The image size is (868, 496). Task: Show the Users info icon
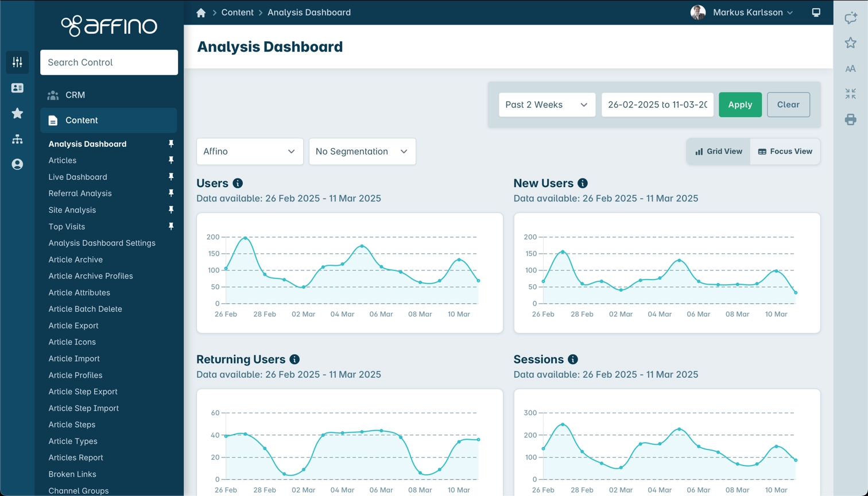point(238,183)
